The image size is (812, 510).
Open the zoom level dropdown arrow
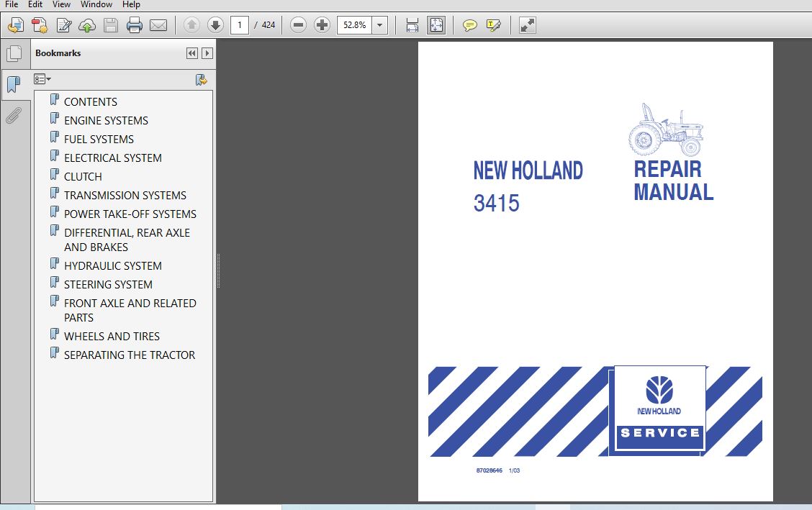[x=380, y=25]
